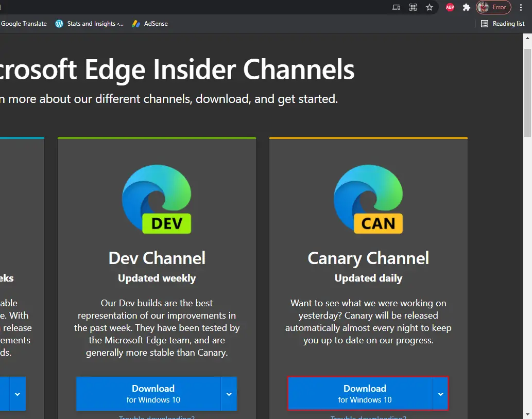Open the tab grid extension icon
This screenshot has width=532, height=419.
[x=413, y=7]
